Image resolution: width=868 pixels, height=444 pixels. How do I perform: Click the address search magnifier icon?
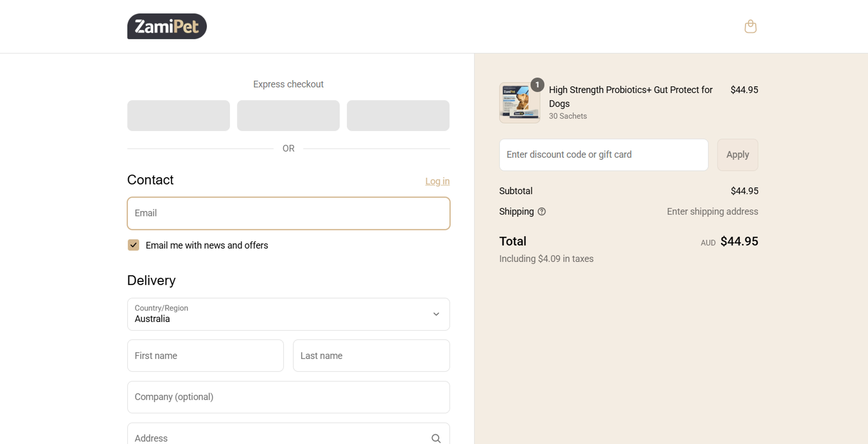436,438
